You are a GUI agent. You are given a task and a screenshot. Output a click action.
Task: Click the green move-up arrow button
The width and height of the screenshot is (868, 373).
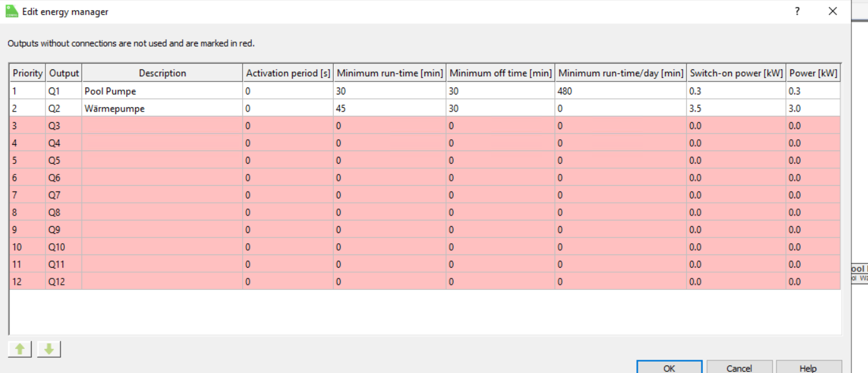point(20,349)
